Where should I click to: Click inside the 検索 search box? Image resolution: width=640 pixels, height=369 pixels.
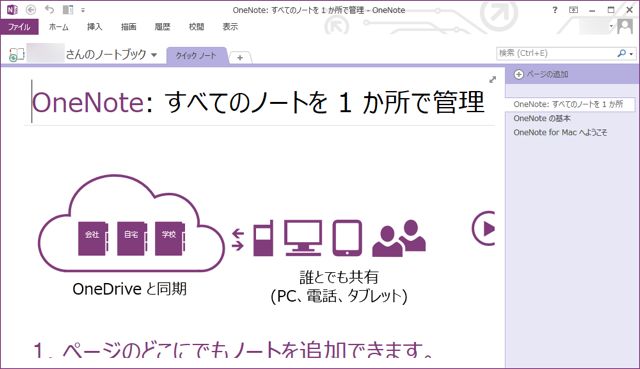(556, 53)
